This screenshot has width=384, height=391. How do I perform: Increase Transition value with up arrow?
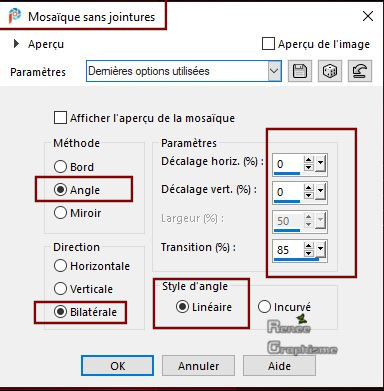(x=309, y=246)
